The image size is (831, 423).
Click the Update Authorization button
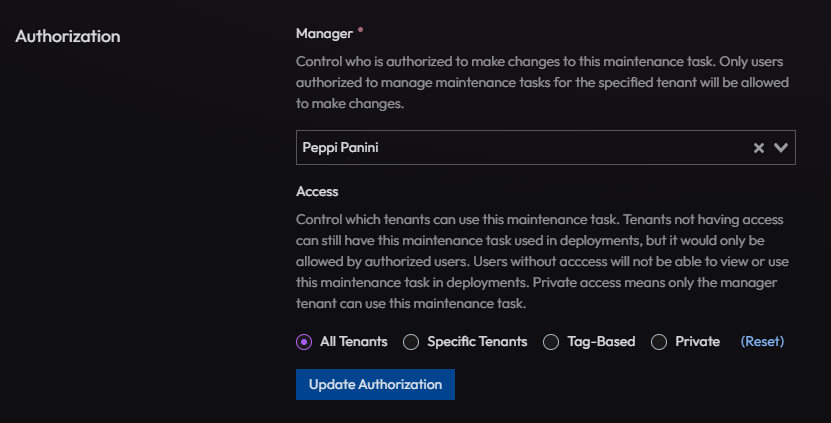[x=375, y=384]
